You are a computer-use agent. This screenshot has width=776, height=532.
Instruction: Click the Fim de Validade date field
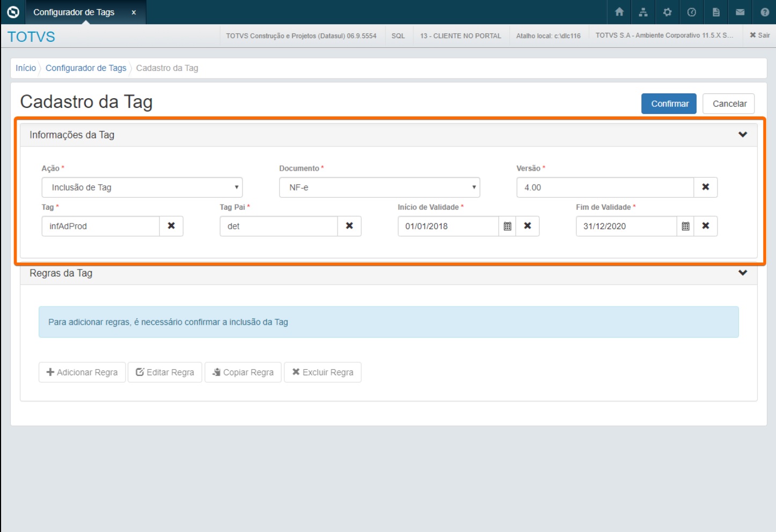pyautogui.click(x=627, y=226)
